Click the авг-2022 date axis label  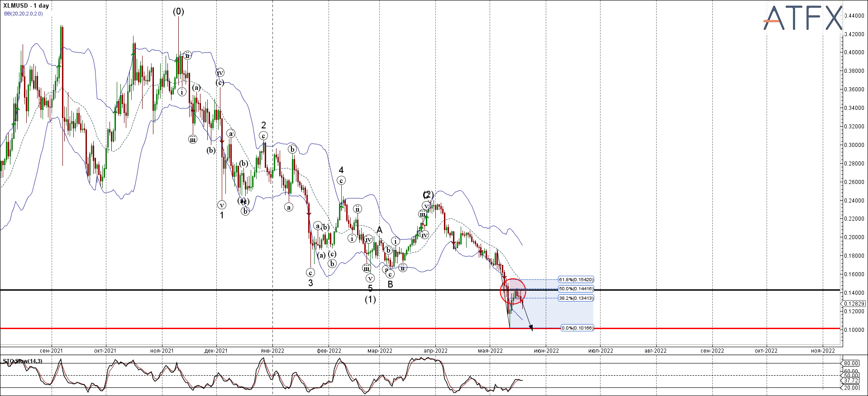pyautogui.click(x=655, y=351)
